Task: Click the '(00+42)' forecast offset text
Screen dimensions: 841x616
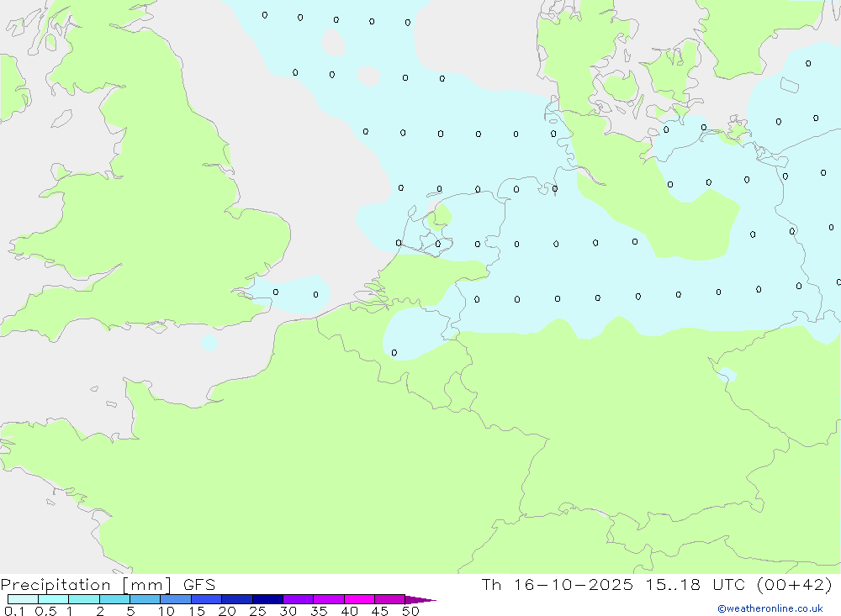Action: pyautogui.click(x=795, y=584)
